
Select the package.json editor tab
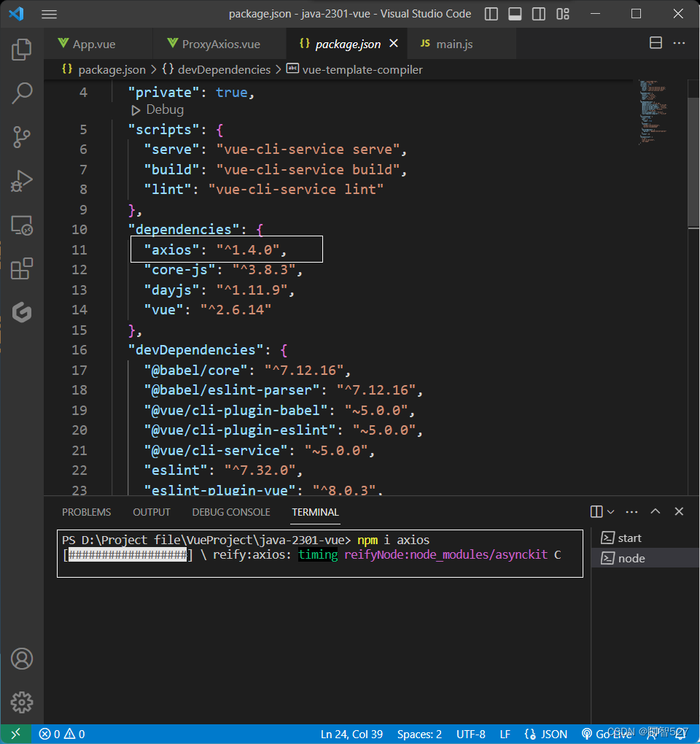[x=348, y=44]
